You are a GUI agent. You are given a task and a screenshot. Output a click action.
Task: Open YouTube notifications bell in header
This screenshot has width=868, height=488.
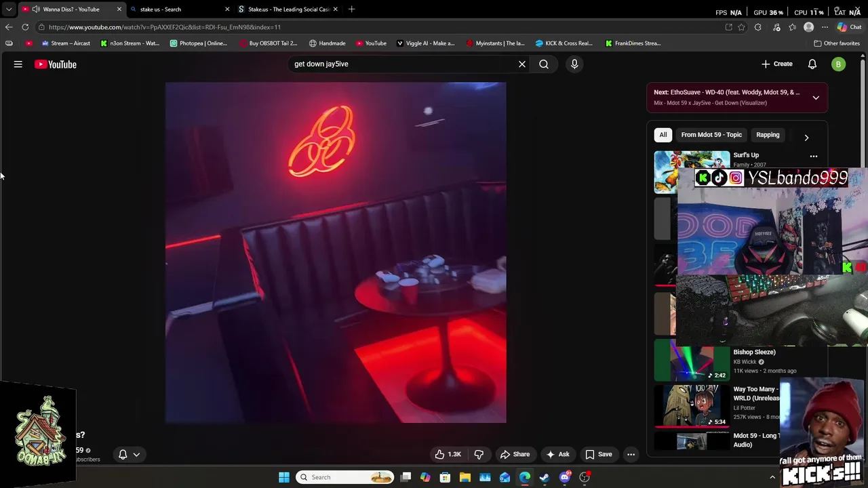tap(812, 64)
